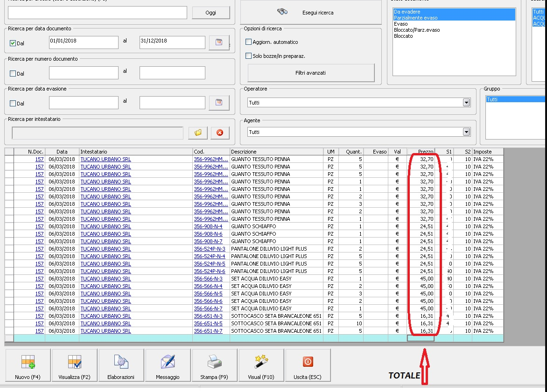Open article code 356-524P-N-3 link
The width and height of the screenshot is (547, 392).
[x=210, y=249]
